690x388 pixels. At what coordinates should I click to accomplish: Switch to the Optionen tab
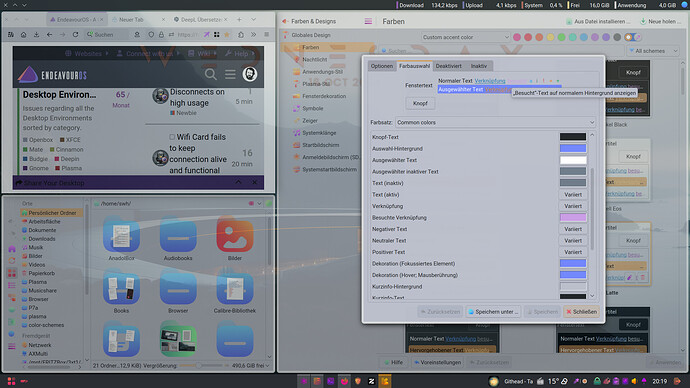(x=382, y=66)
